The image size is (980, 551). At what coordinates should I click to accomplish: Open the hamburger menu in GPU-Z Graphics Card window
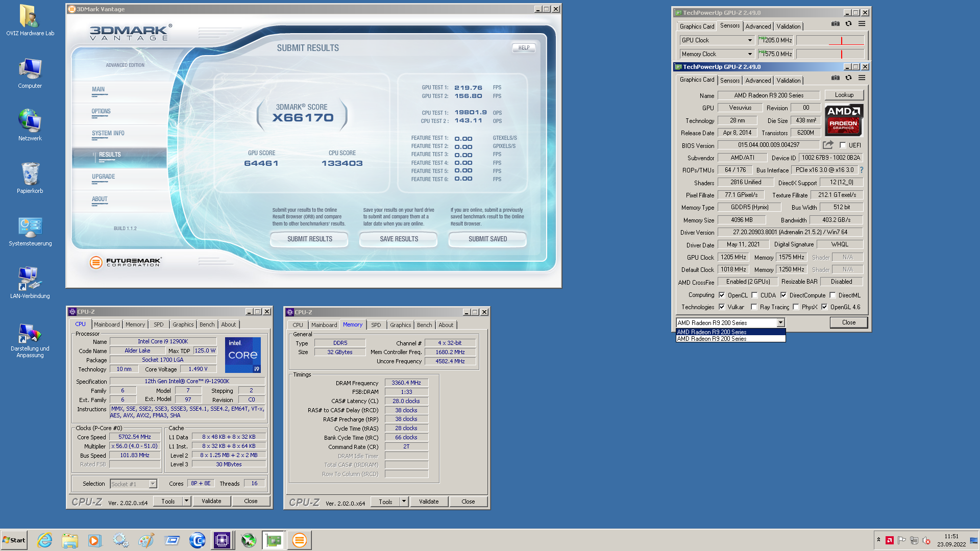(862, 78)
